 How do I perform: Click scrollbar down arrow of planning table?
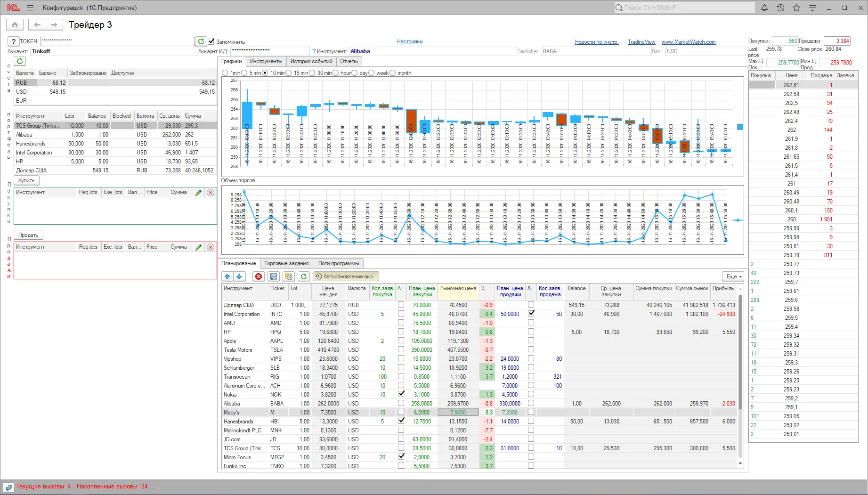(x=740, y=464)
